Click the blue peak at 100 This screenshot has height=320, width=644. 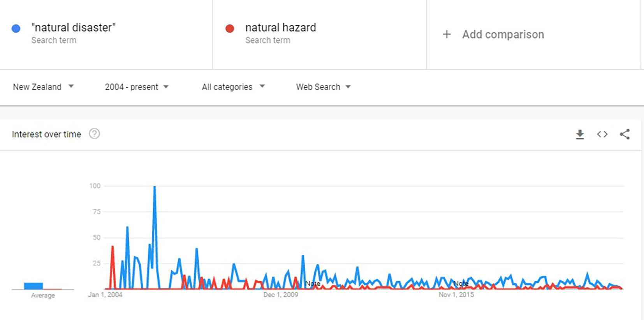coord(155,187)
